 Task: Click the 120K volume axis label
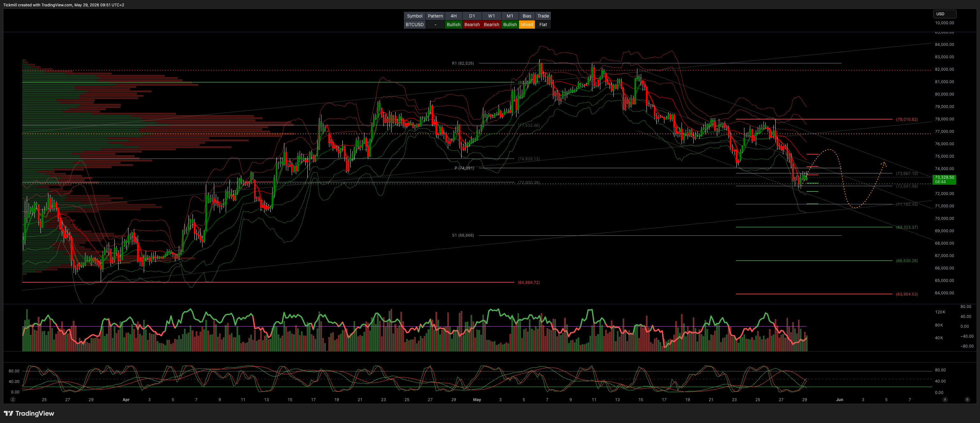pos(940,312)
